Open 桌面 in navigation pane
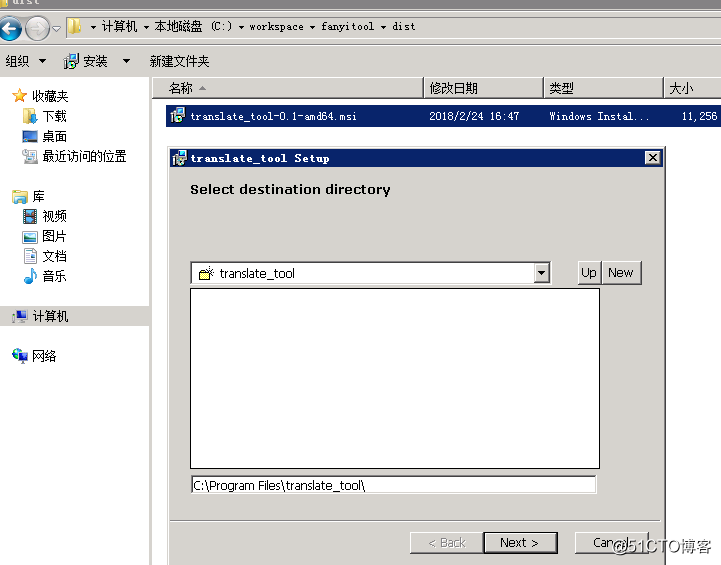 55,137
